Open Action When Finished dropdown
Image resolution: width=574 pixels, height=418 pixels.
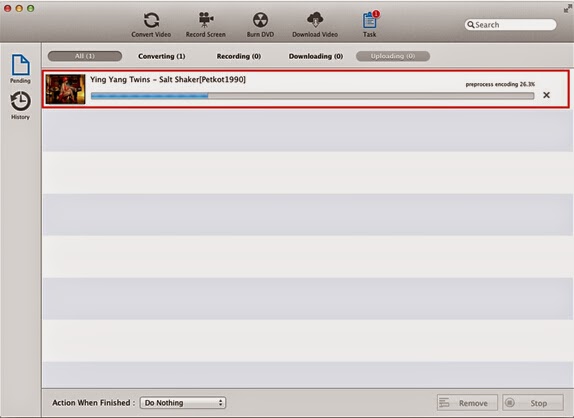click(x=183, y=403)
